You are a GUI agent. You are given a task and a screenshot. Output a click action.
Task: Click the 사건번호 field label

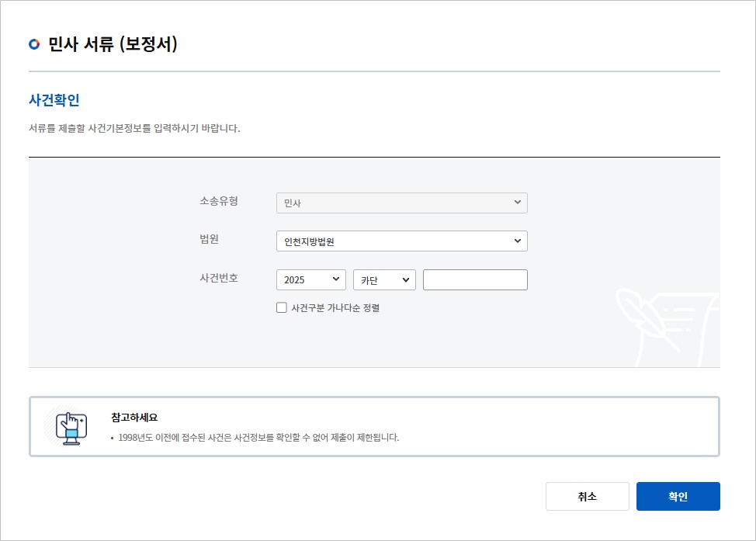[219, 277]
